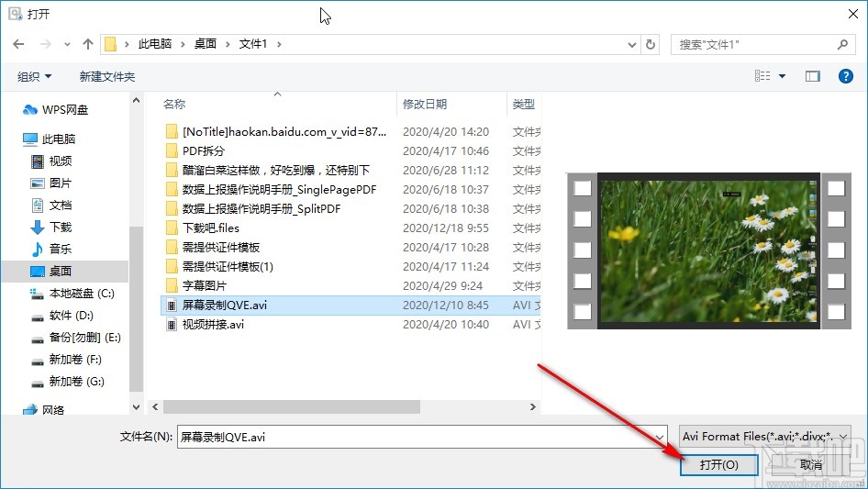The height and width of the screenshot is (489, 868).
Task: Open 备份[勿删] (E:) drive
Action: pos(76,338)
